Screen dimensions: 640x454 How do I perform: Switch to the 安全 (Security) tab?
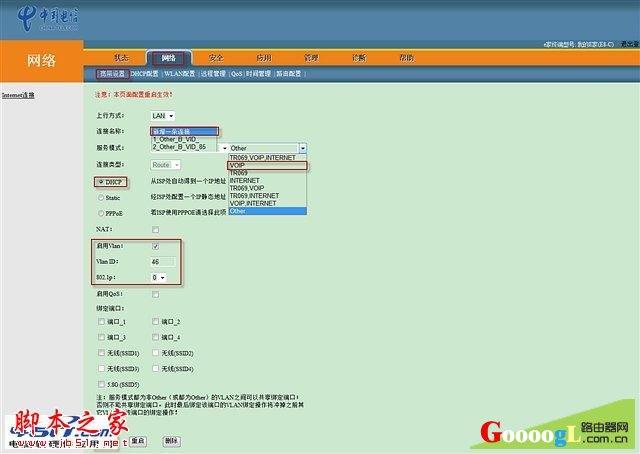pos(215,58)
